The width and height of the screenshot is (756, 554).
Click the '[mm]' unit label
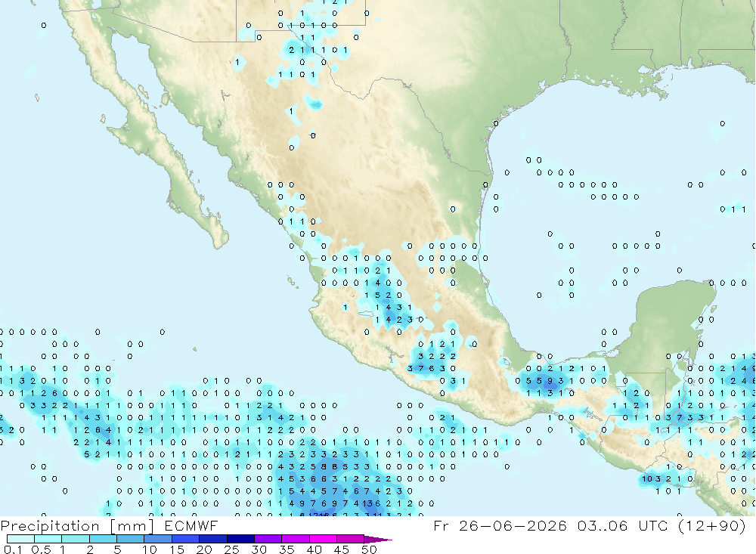point(132,526)
